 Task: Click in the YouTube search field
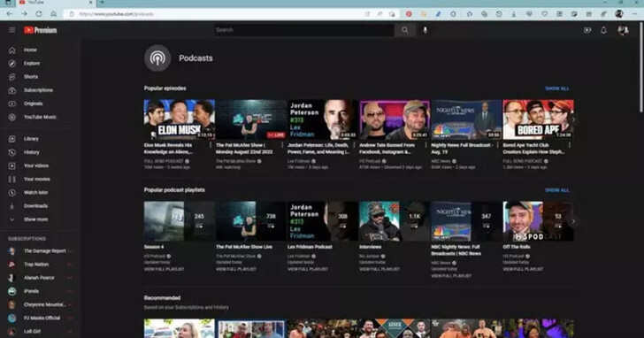[x=304, y=30]
